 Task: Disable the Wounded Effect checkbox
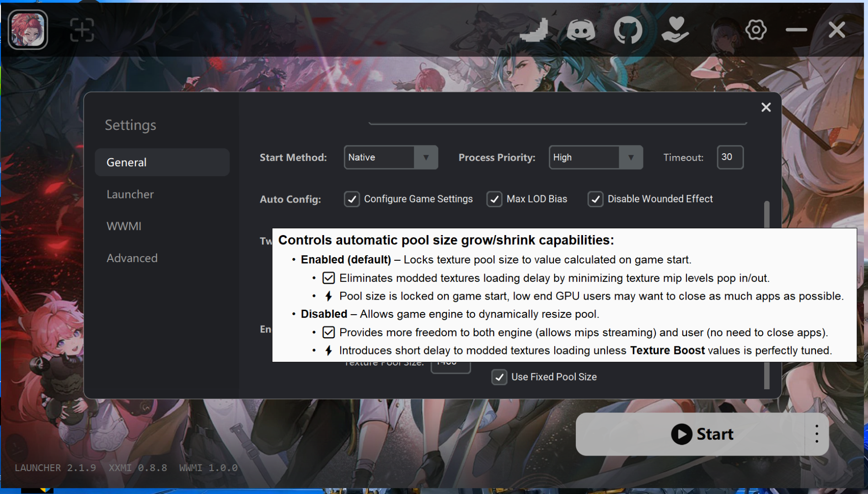[x=595, y=199]
